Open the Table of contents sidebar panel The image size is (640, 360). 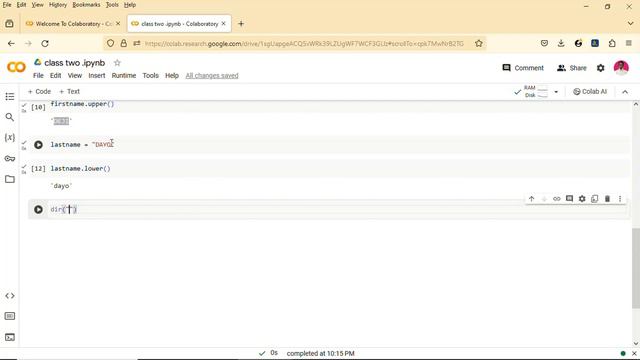pos(10,96)
